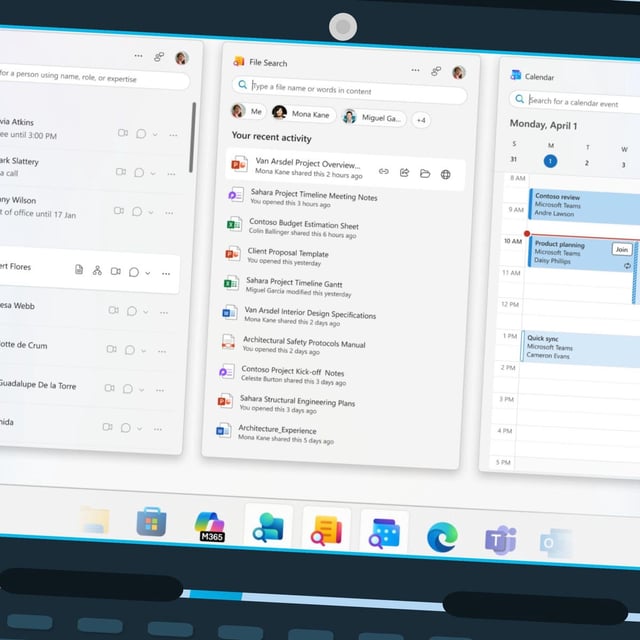Open chat with Atkins
Image resolution: width=640 pixels, height=640 pixels.
pos(141,133)
